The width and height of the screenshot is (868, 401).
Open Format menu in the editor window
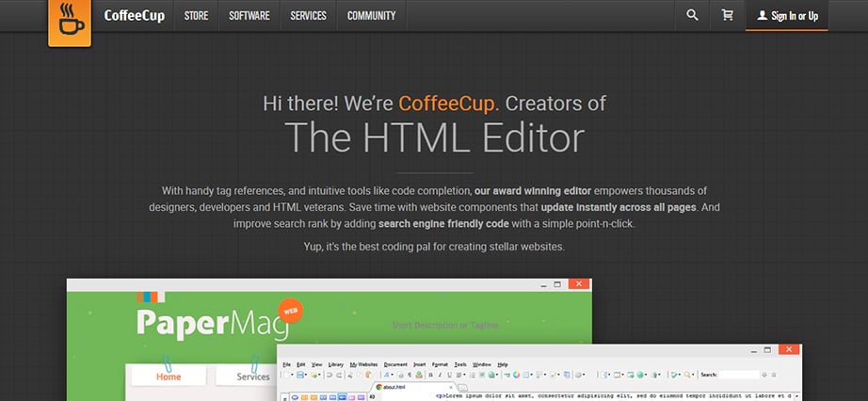[x=440, y=364]
